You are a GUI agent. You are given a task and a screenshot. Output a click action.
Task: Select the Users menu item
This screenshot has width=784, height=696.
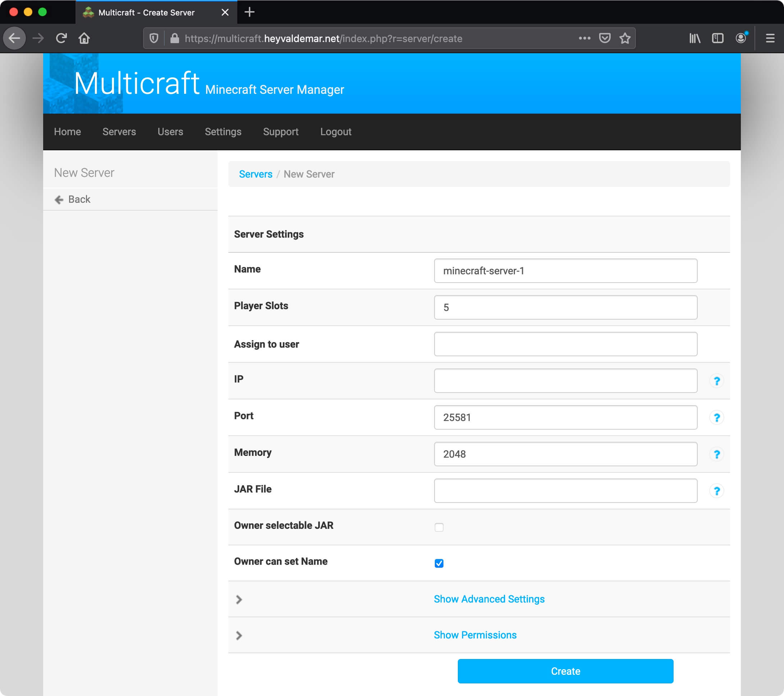(170, 131)
